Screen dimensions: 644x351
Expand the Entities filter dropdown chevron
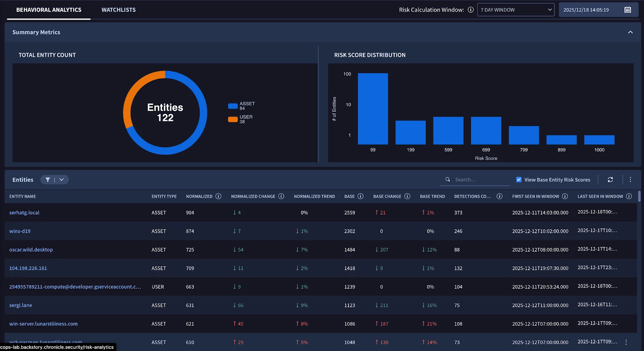tap(62, 180)
